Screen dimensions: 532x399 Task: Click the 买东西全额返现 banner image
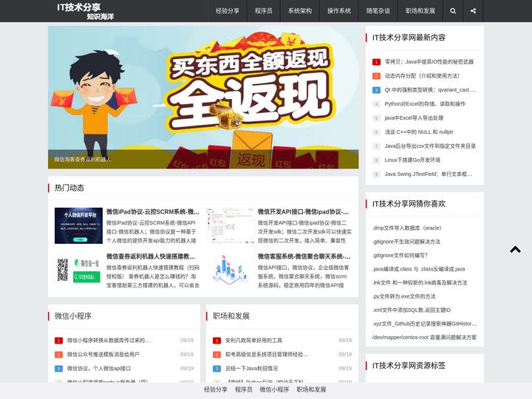203,98
